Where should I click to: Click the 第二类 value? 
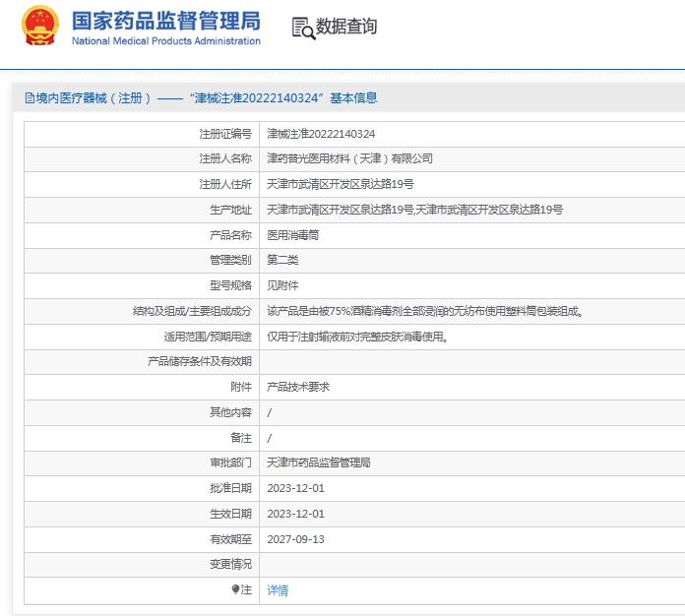(x=282, y=260)
